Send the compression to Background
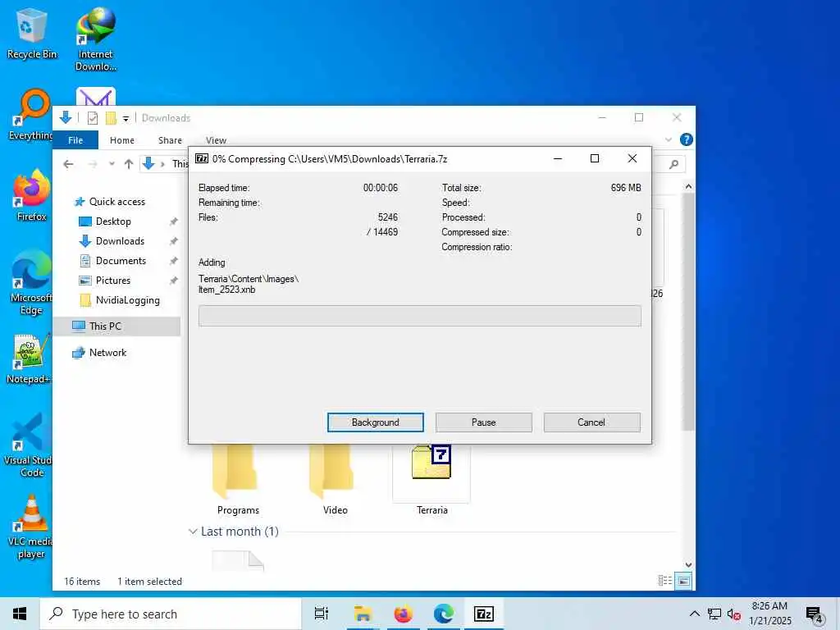840x630 pixels. pyautogui.click(x=375, y=422)
